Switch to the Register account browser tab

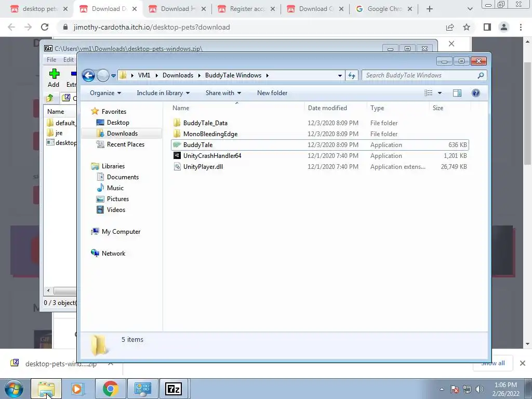(247, 9)
